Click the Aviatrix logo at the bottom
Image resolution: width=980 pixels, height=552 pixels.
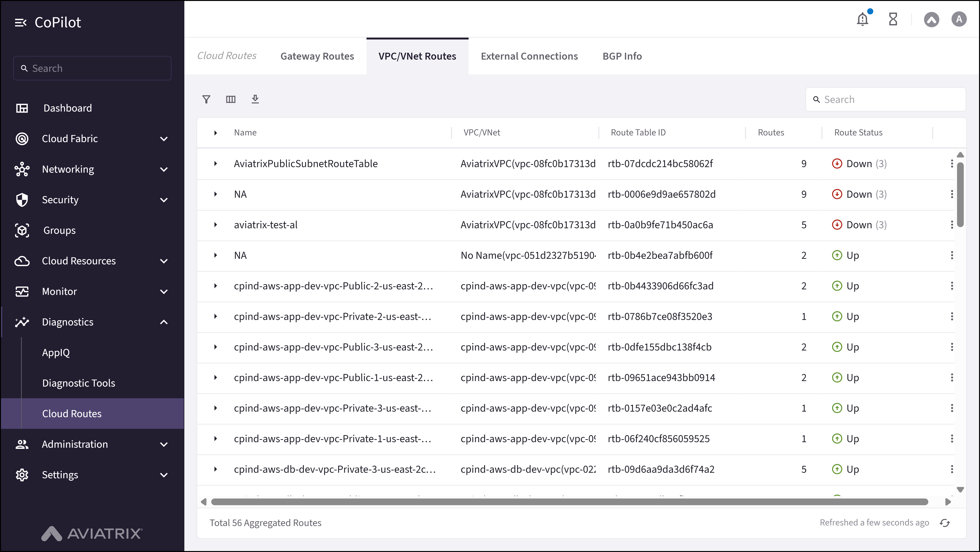tap(91, 533)
